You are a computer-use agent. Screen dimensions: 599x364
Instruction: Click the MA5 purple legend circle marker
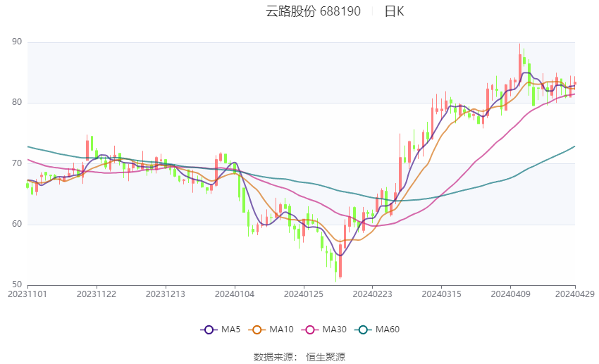click(208, 330)
